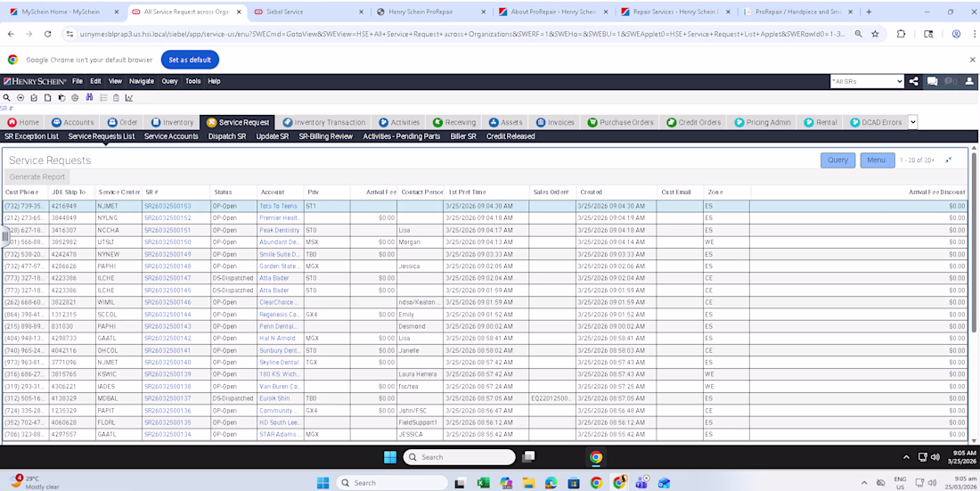
Task: Open the Dispatch SR view link
Action: (227, 136)
